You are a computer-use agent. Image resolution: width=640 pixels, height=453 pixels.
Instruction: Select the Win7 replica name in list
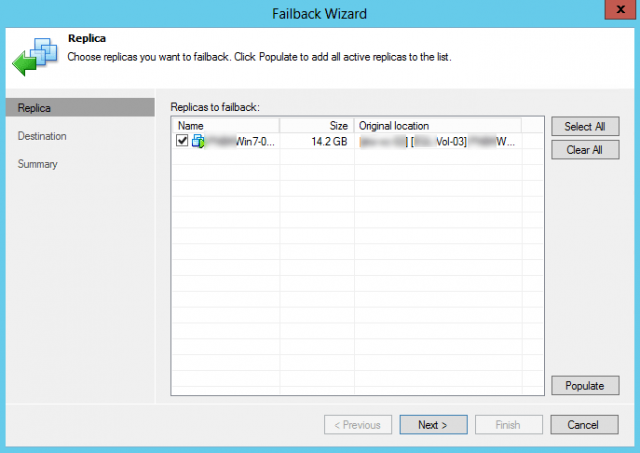pyautogui.click(x=240, y=142)
